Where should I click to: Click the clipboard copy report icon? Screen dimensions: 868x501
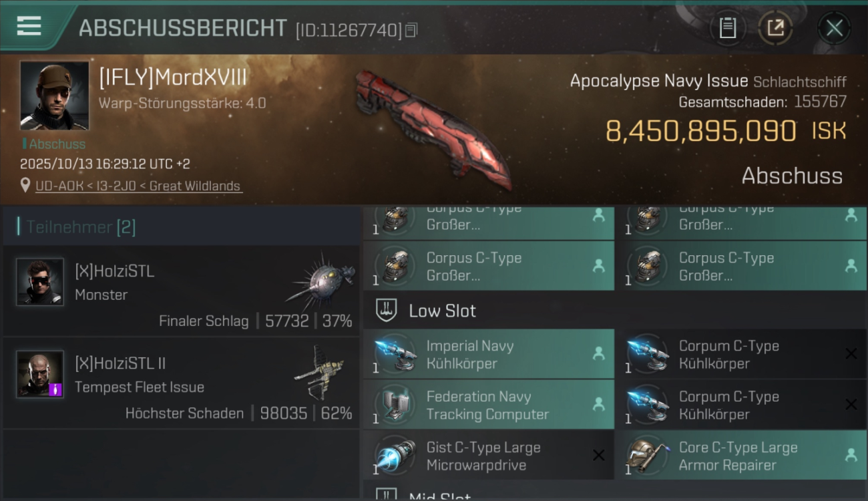(x=727, y=28)
